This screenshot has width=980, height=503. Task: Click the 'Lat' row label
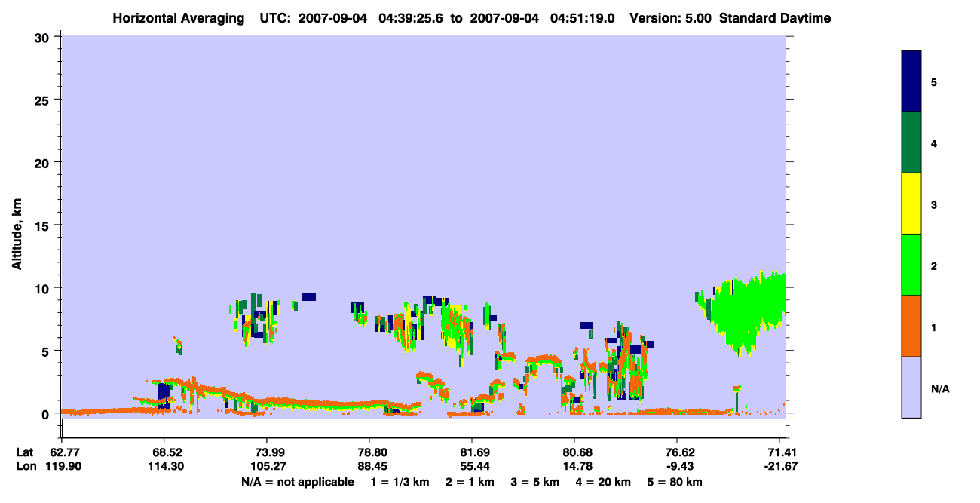point(25,452)
